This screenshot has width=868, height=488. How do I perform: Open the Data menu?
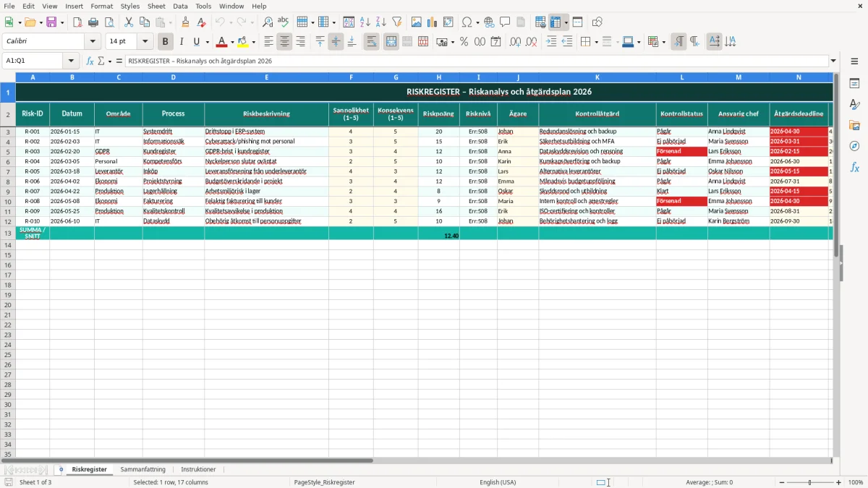tap(181, 6)
